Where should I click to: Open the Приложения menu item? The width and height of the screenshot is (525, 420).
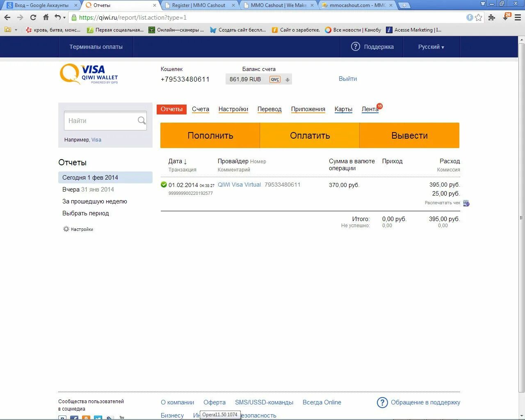(x=308, y=109)
